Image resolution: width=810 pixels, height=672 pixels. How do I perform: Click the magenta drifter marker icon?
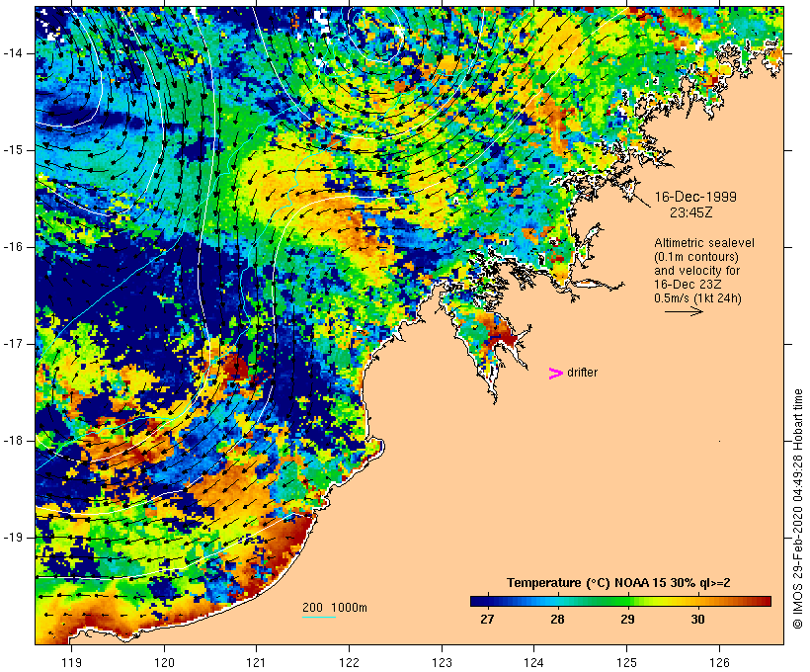tap(555, 374)
